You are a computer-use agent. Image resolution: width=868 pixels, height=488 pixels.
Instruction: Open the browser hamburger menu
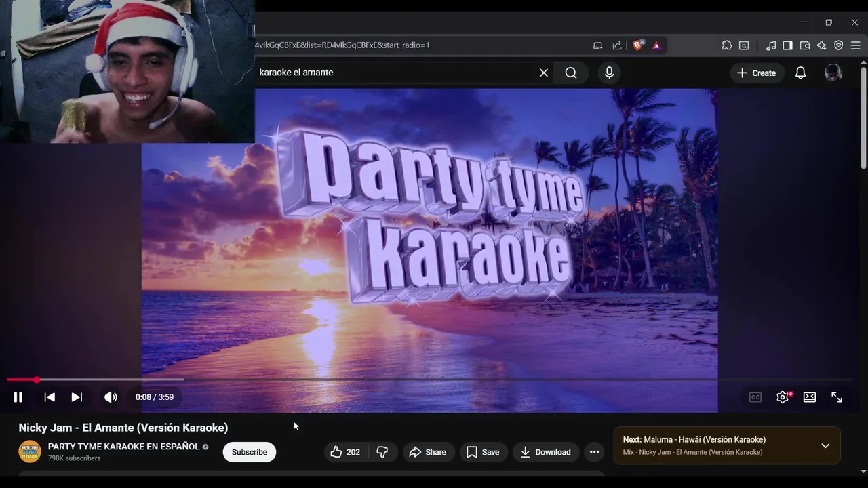(856, 45)
